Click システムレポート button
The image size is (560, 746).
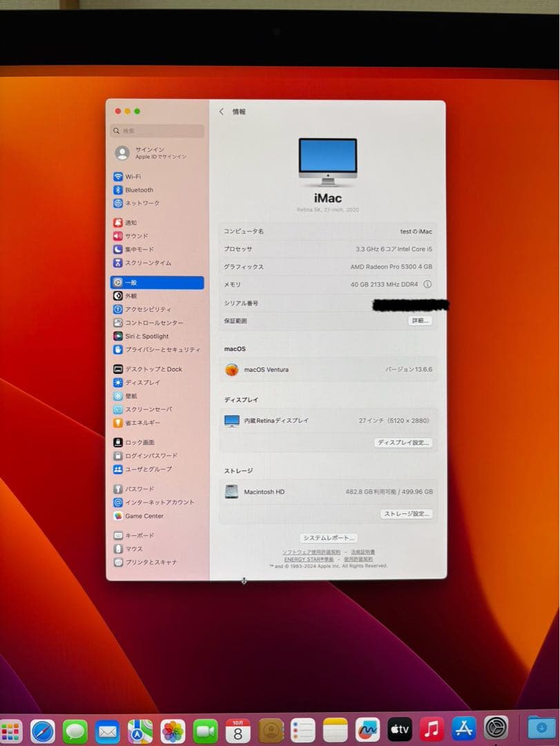(329, 537)
